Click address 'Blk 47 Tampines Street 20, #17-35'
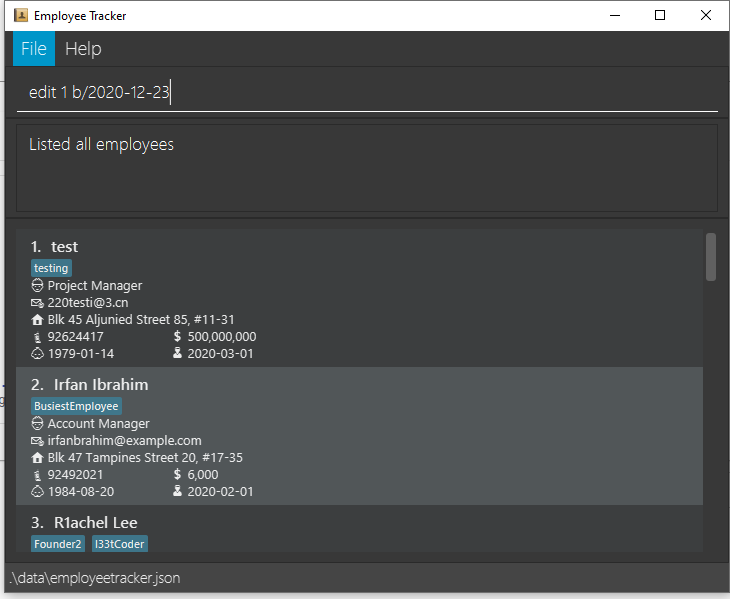The width and height of the screenshot is (730, 599). 145,458
